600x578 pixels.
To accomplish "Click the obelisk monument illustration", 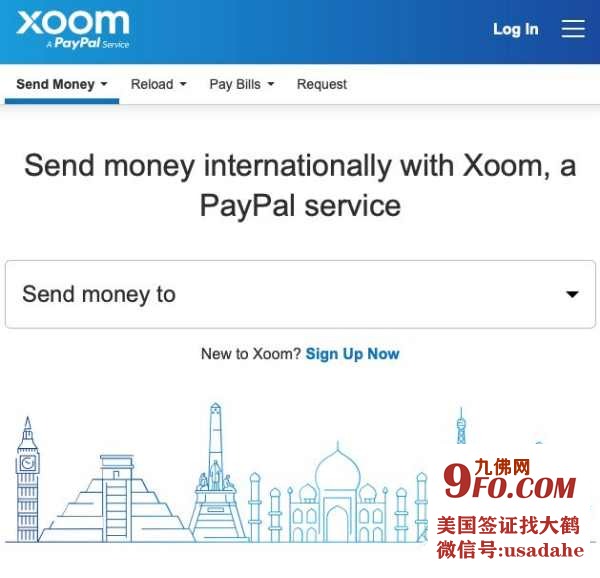I will tap(216, 472).
